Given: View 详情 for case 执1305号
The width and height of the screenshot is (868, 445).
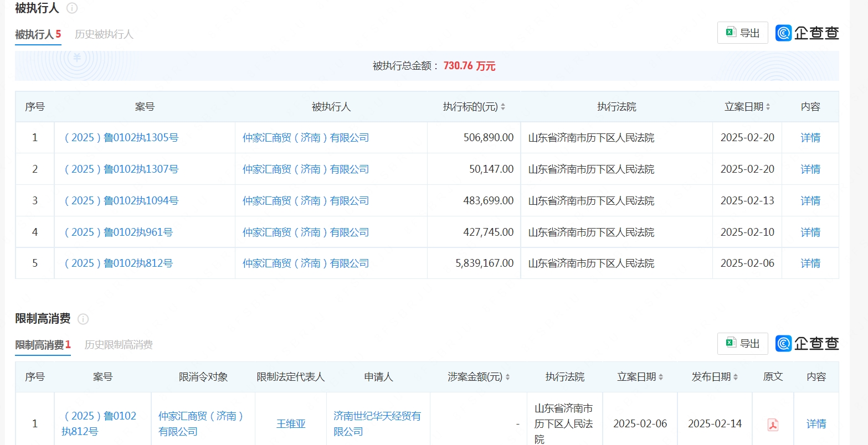Looking at the screenshot, I should (810, 138).
